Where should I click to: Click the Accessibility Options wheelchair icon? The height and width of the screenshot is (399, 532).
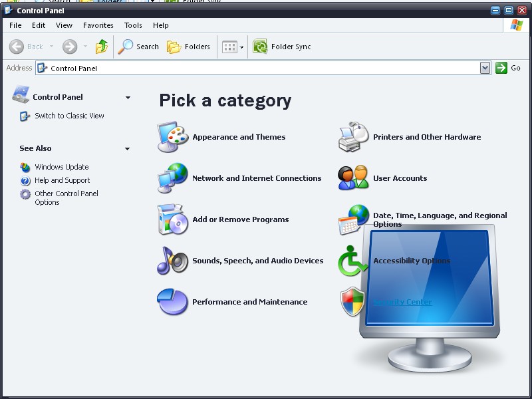pos(352,261)
